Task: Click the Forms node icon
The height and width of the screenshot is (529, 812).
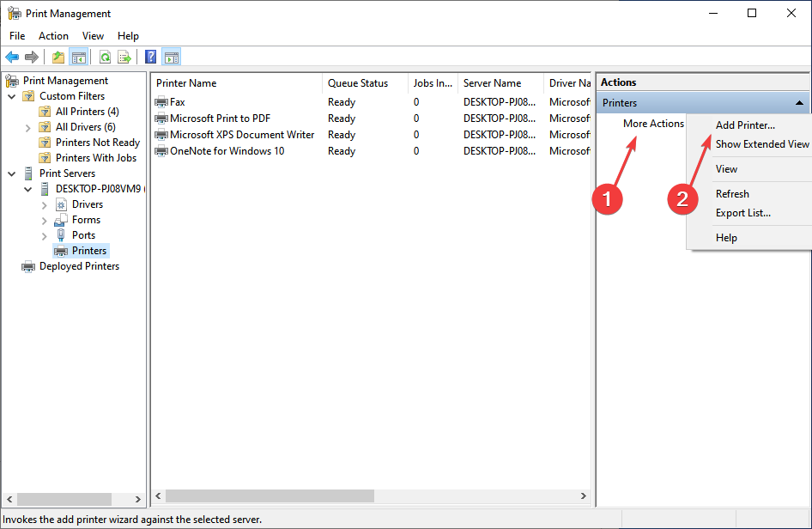Action: tap(61, 220)
